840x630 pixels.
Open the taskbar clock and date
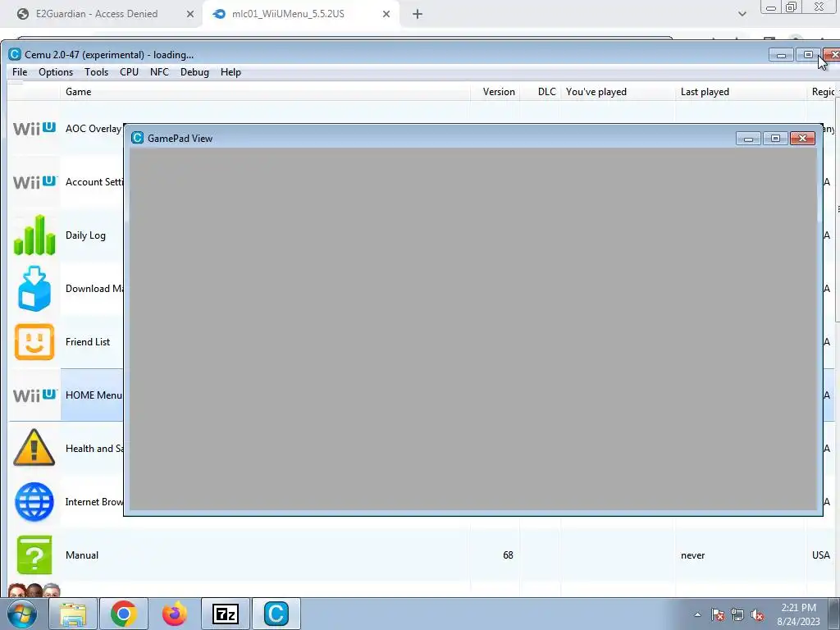[798, 614]
